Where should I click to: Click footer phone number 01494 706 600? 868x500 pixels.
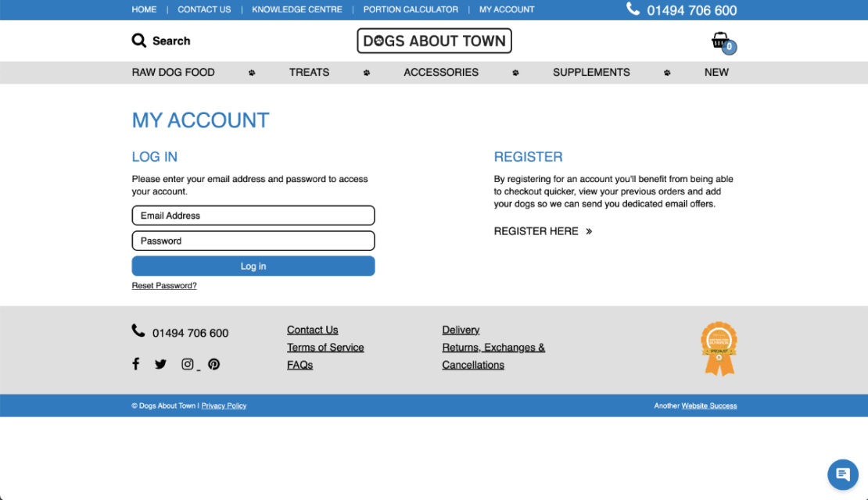(x=191, y=333)
